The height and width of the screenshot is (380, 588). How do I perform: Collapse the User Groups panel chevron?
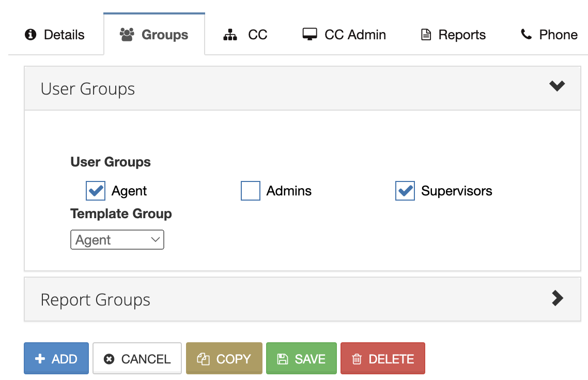pos(557,86)
